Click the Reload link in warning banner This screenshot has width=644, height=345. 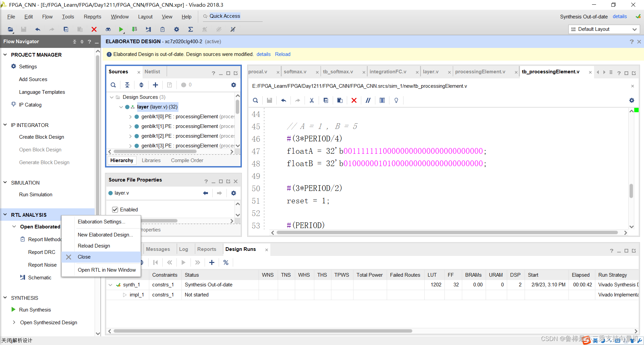coord(283,54)
